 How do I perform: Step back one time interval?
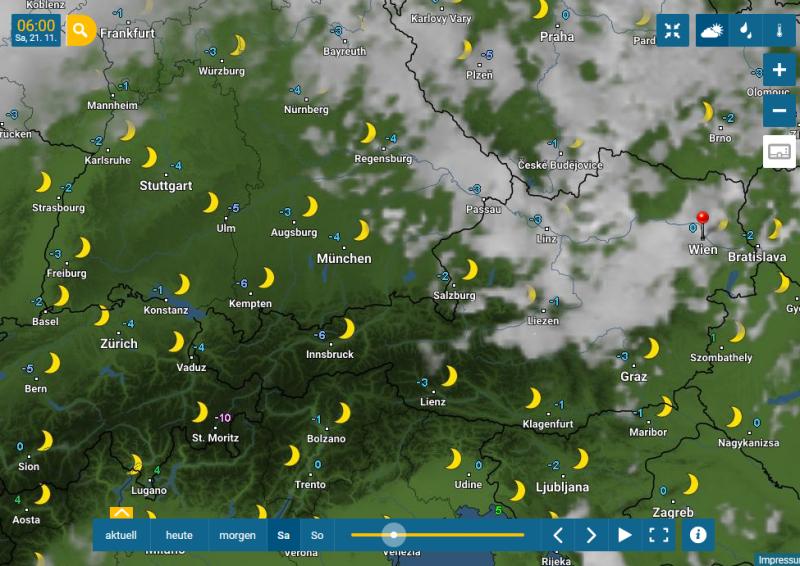coord(558,535)
